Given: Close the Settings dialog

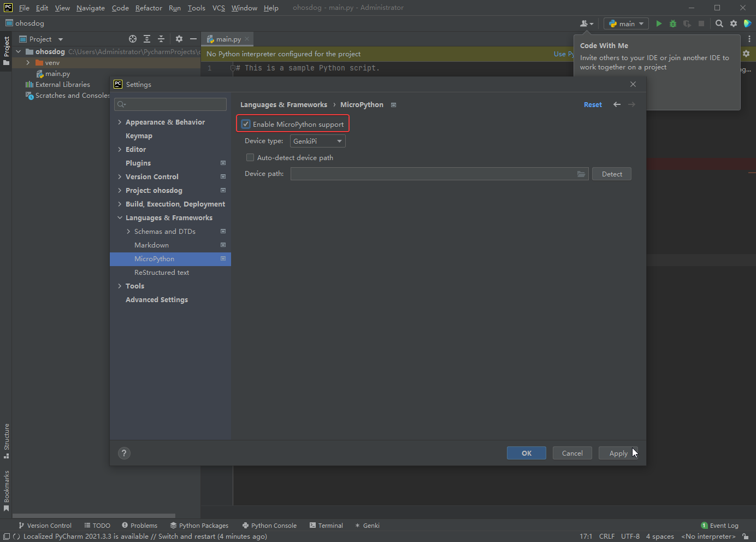Looking at the screenshot, I should [x=633, y=84].
